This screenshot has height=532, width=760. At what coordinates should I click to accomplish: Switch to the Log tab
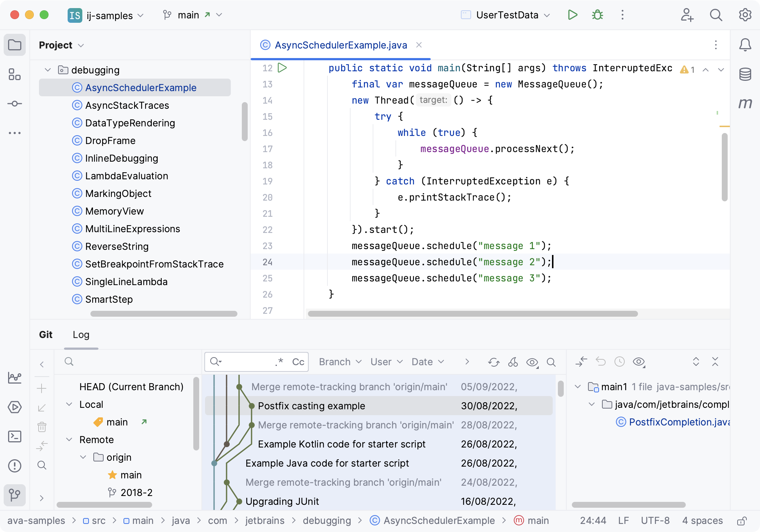point(81,335)
